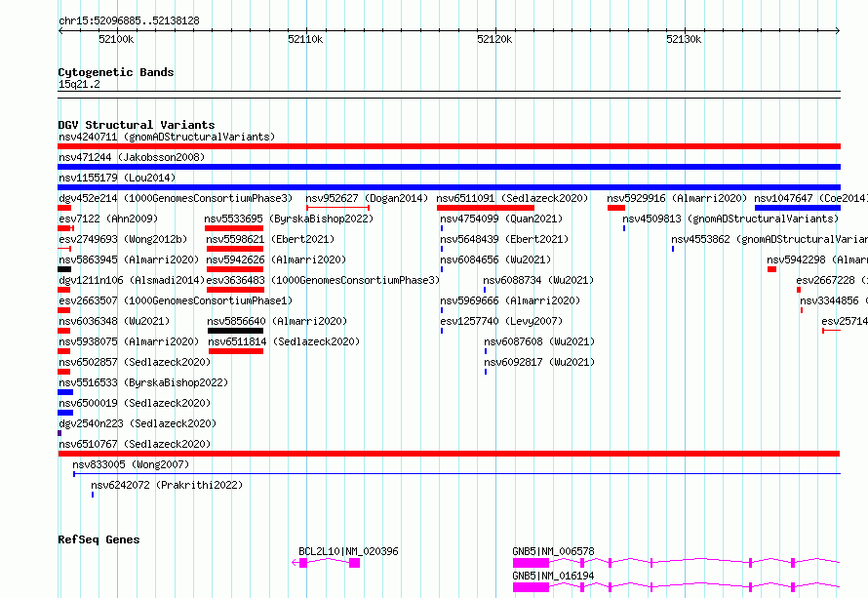This screenshot has width=868, height=598.
Task: Select nsv5533695 ByrskaBishop2022 label
Action: [289, 219]
